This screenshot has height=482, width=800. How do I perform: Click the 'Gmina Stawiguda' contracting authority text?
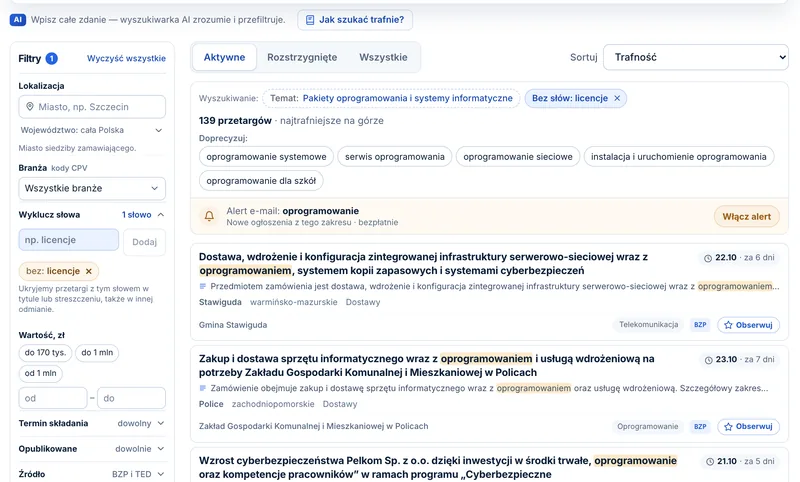coord(233,325)
